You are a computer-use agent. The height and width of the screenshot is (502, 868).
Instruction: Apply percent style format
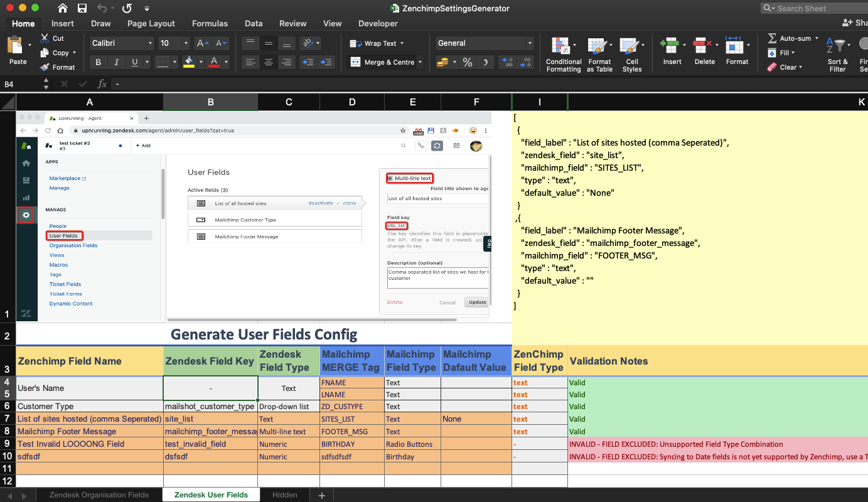point(468,62)
